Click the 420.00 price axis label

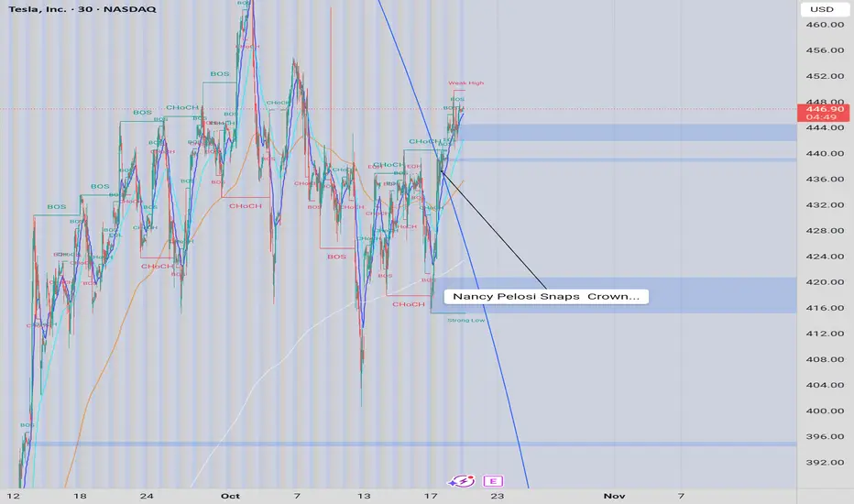825,281
